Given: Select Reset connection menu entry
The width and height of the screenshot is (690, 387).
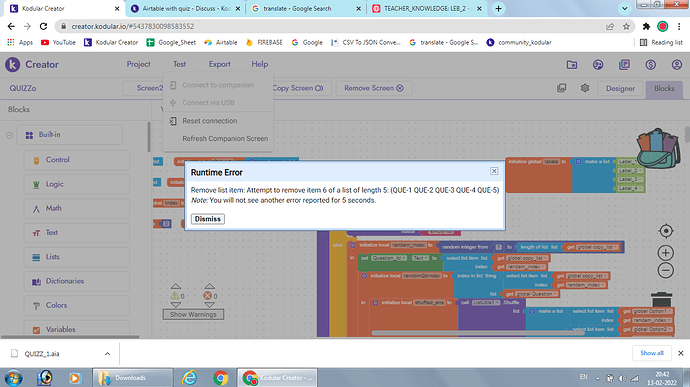Looking at the screenshot, I should coord(210,121).
